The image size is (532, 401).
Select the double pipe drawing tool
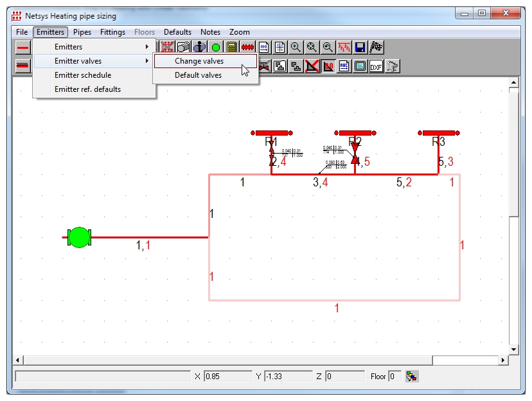[x=22, y=66]
